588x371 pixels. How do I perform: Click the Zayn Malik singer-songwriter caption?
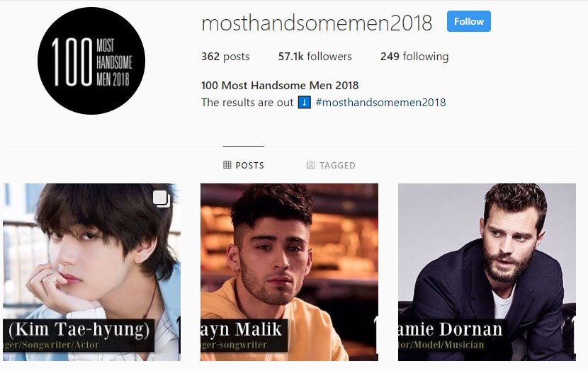(234, 345)
